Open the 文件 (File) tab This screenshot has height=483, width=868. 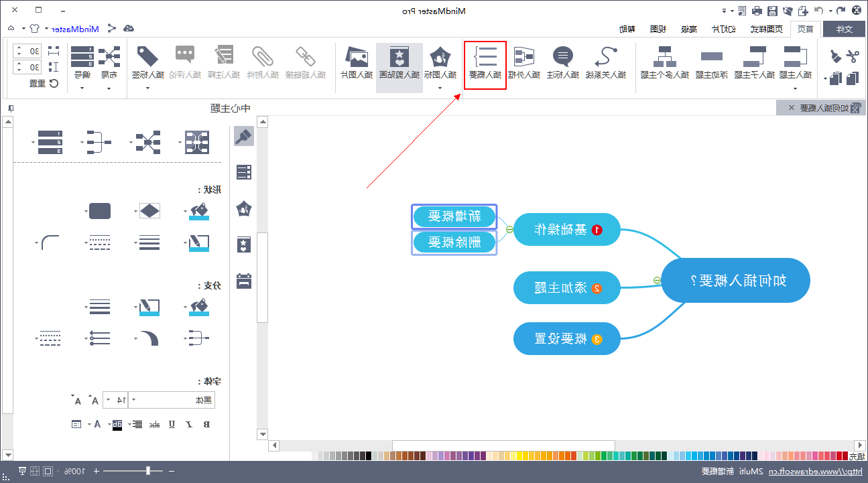(845, 29)
